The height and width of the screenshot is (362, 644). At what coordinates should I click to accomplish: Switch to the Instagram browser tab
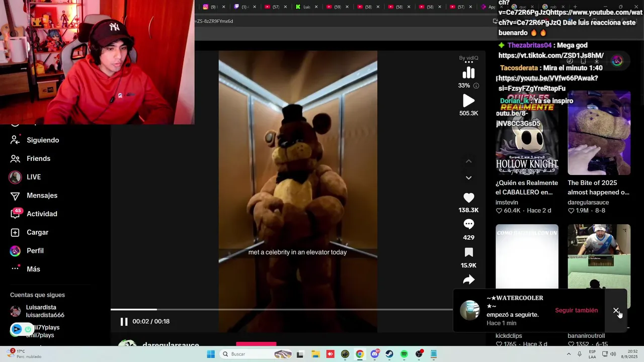click(210, 7)
